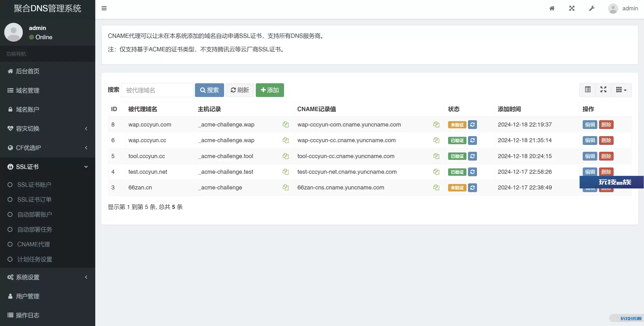Refresh verification status of 66zan.cn
Screen dimensions: 644x326
click(x=472, y=188)
